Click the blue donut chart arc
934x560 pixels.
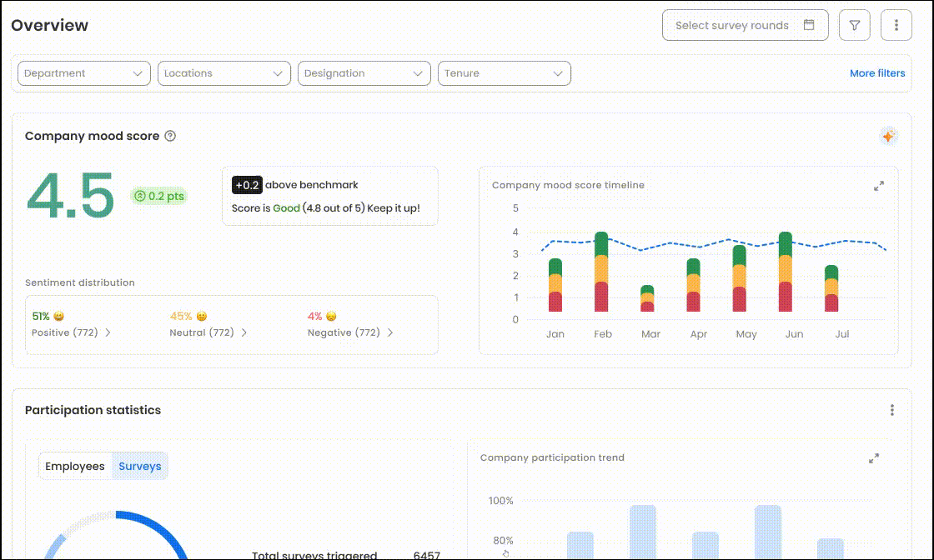(159, 527)
